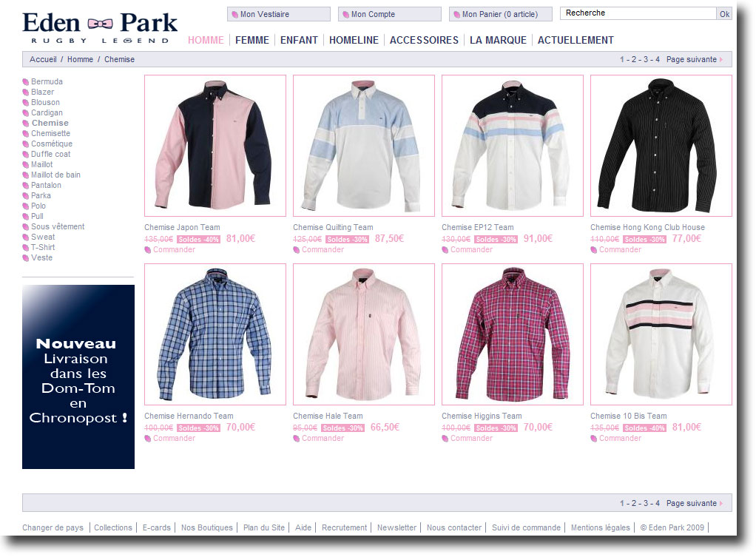The image size is (756, 560).
Task: Open the Changer de pays footer link
Action: (53, 527)
